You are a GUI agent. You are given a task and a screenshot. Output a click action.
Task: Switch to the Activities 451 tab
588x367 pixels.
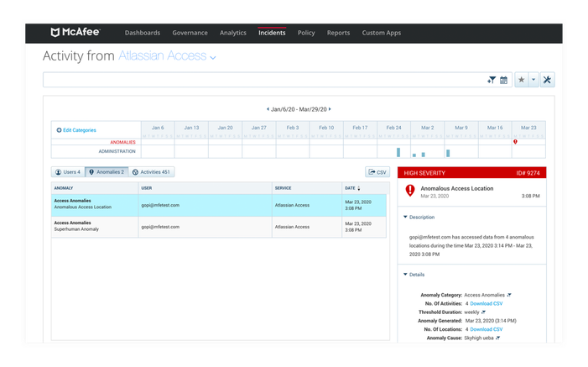pyautogui.click(x=152, y=172)
